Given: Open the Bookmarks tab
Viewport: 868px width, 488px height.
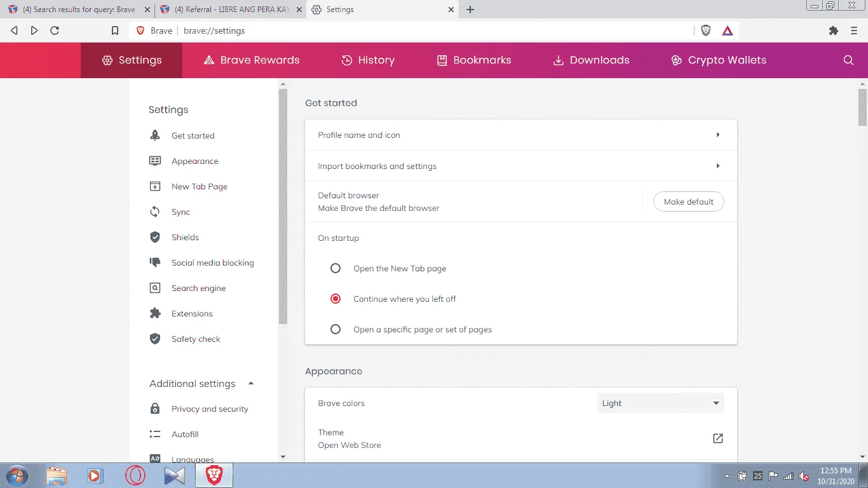Looking at the screenshot, I should point(474,60).
